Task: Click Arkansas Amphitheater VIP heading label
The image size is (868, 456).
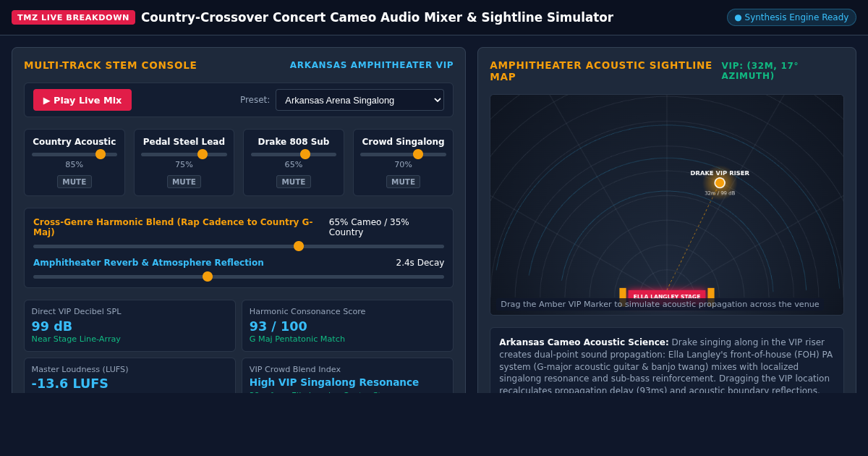Action: click(x=372, y=65)
